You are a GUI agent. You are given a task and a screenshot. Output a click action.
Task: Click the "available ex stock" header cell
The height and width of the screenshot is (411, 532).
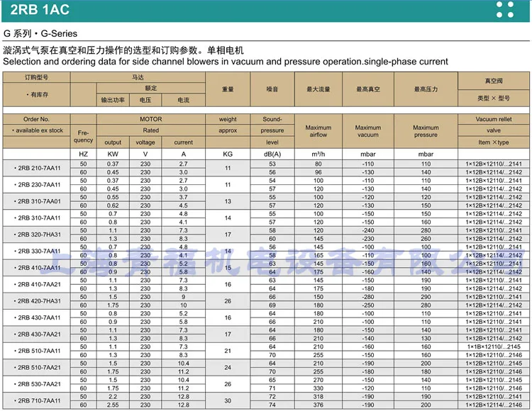pos(36,130)
